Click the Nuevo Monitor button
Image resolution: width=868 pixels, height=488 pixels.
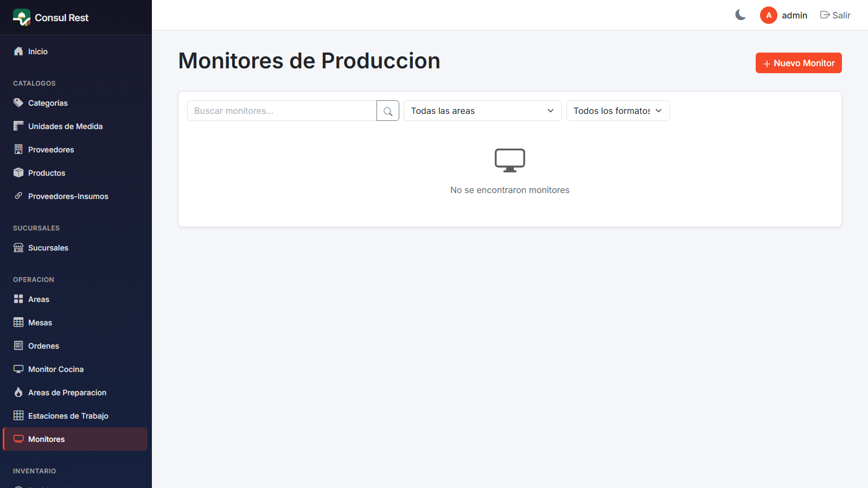click(799, 63)
